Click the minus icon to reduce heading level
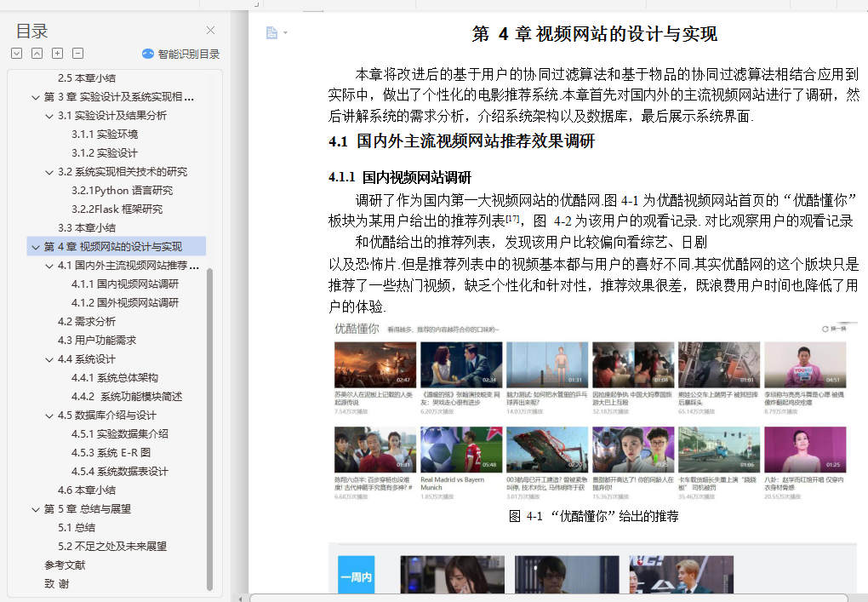Viewport: 868px width, 602px height. pos(78,53)
